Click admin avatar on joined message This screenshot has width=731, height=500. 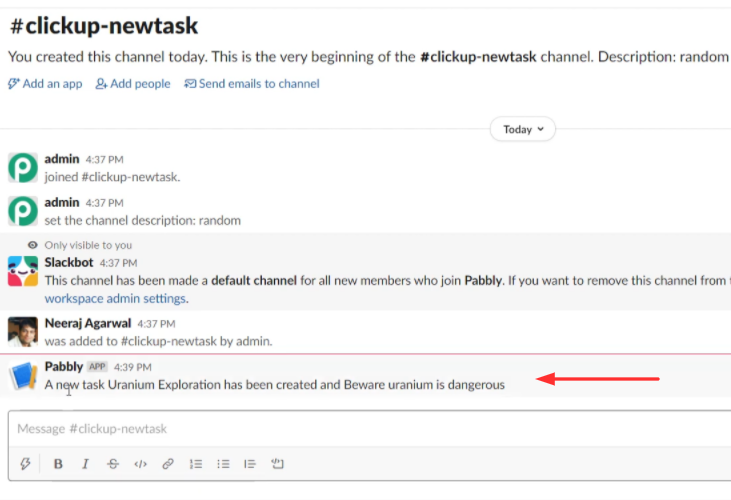(23, 167)
